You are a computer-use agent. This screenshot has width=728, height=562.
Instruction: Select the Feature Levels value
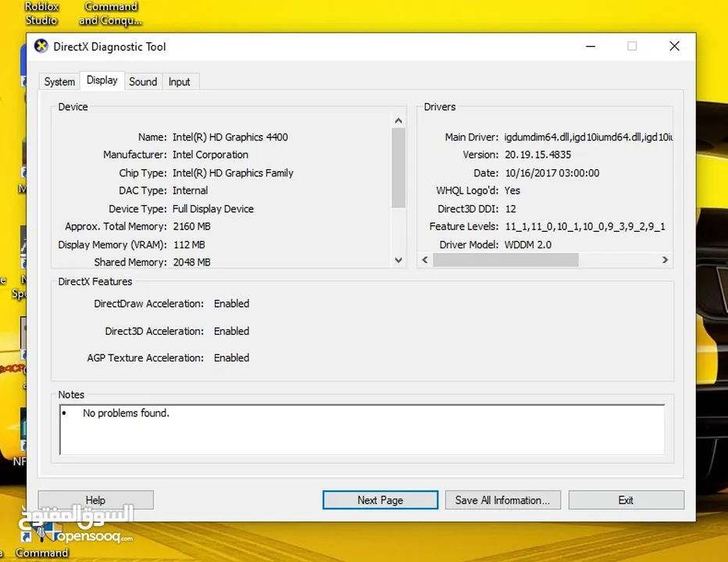pyautogui.click(x=585, y=226)
